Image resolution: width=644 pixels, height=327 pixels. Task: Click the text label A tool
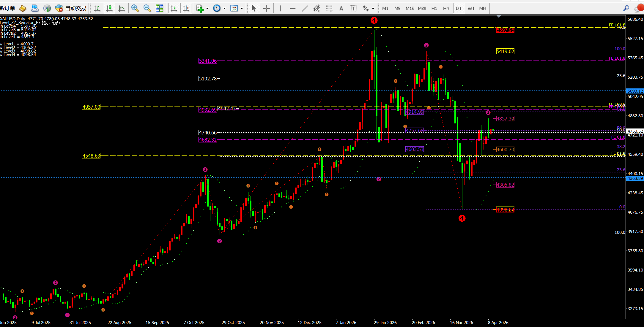[341, 8]
